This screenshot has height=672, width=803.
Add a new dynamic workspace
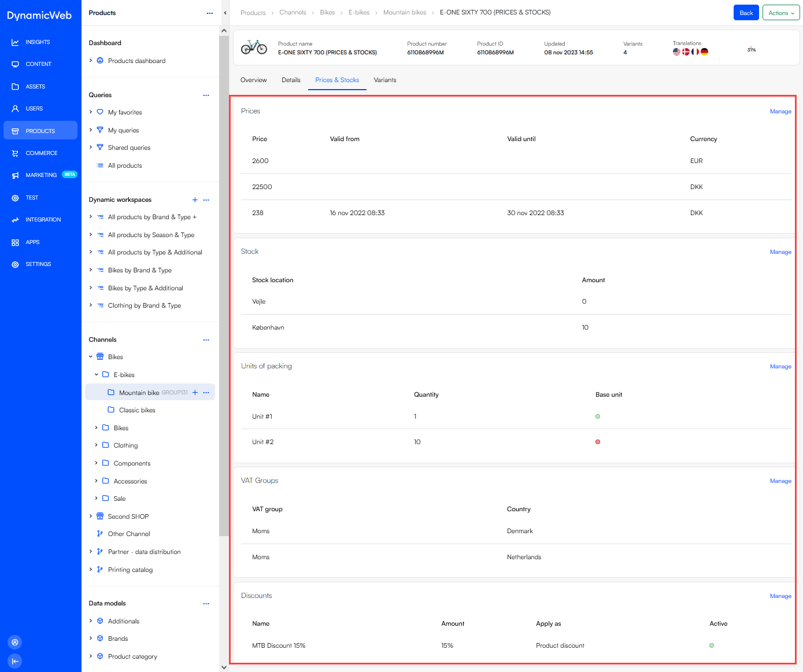click(195, 200)
